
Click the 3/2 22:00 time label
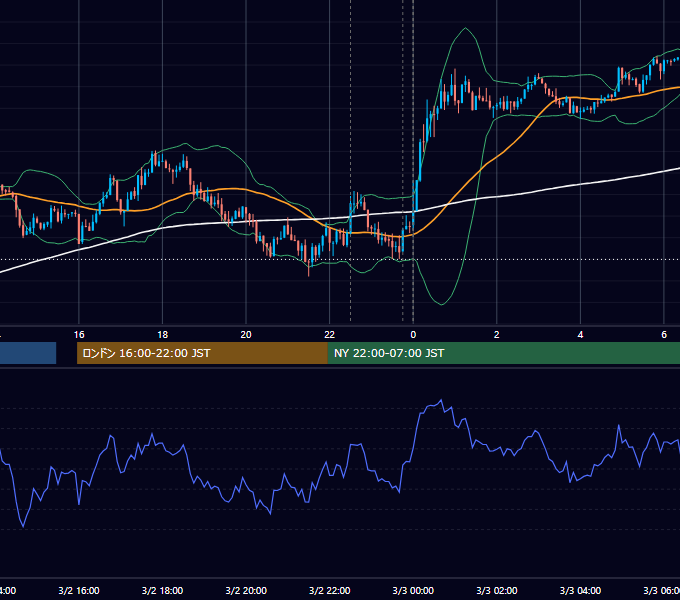330,590
